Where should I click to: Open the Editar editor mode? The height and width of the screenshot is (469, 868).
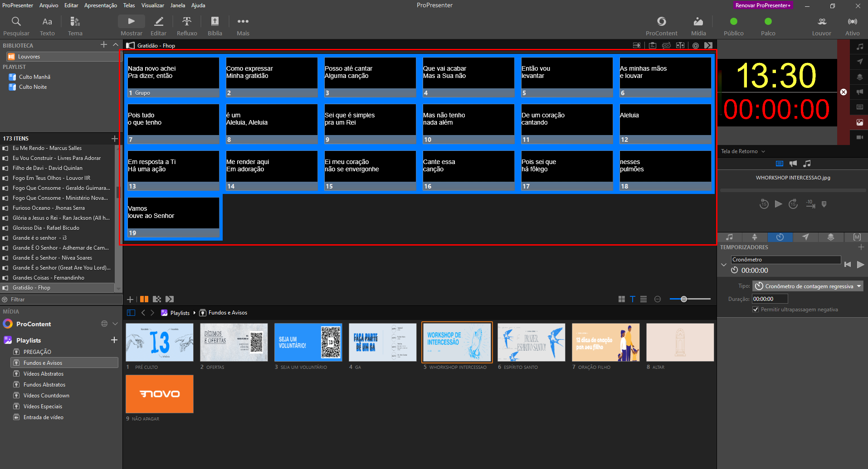pos(159,26)
